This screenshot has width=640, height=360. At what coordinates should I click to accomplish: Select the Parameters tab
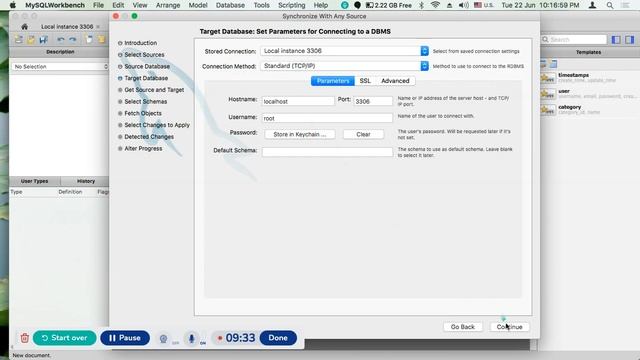point(333,81)
